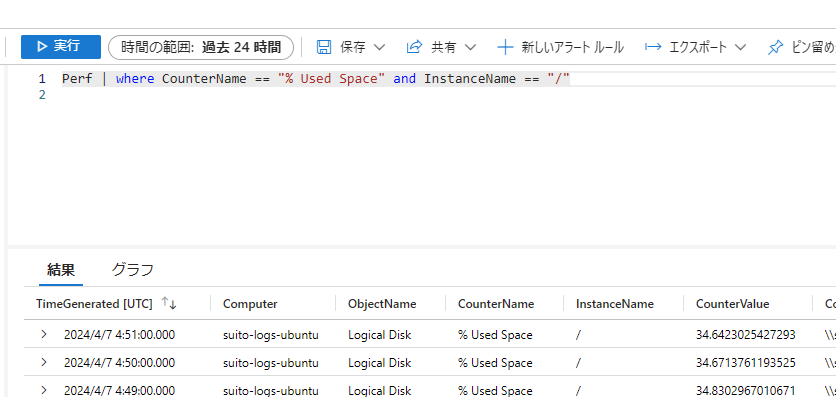836x397 pixels.
Task: Click the Computer column header
Action: [x=250, y=304]
